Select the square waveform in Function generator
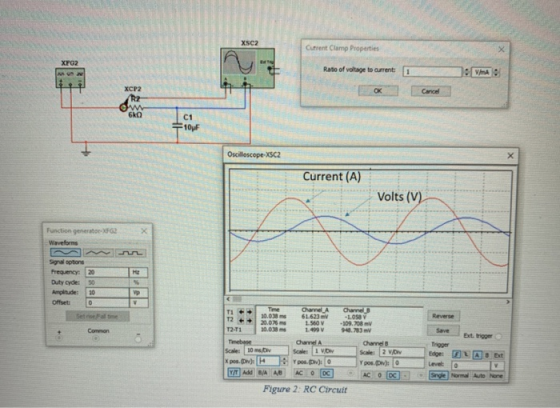560x408 pixels. (131, 253)
